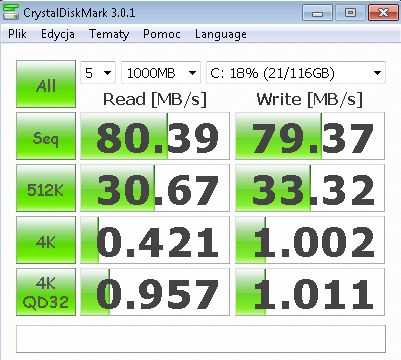This screenshot has width=401, height=360.
Task: Click the empty comment field at the bottom
Action: point(201,339)
